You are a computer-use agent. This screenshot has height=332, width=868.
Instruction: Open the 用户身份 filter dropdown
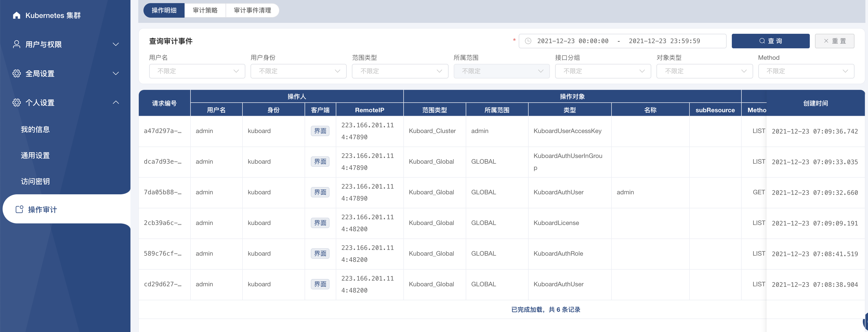pyautogui.click(x=298, y=71)
